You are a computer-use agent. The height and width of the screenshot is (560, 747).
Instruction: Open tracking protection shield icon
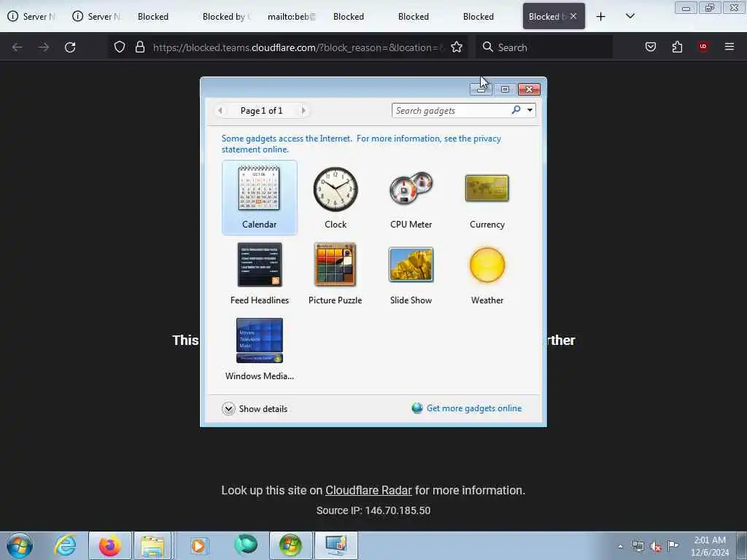[120, 47]
